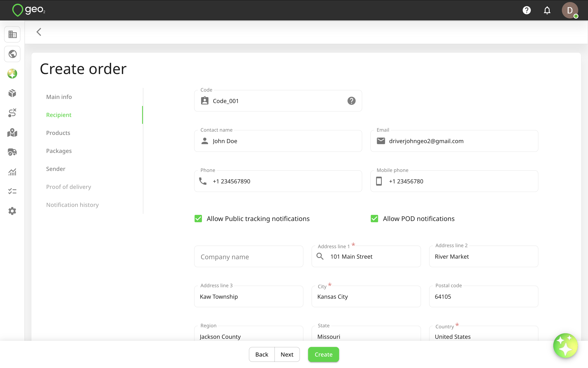This screenshot has width=588, height=368.
Task: Switch to Main info section
Action: (x=59, y=97)
